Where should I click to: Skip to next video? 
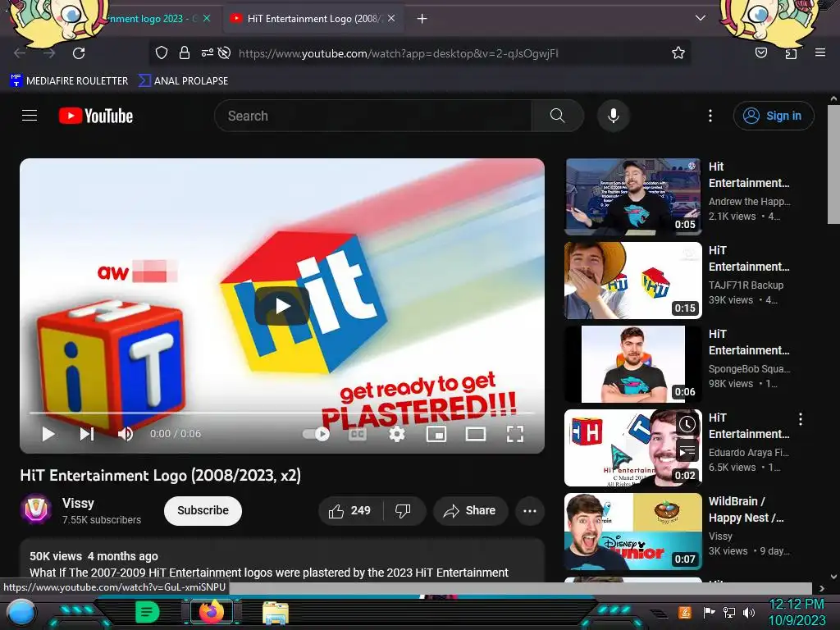[87, 433]
